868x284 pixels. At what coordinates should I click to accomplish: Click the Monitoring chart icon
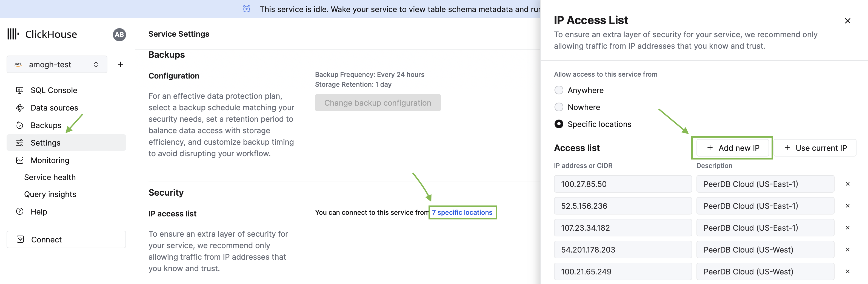pos(20,160)
